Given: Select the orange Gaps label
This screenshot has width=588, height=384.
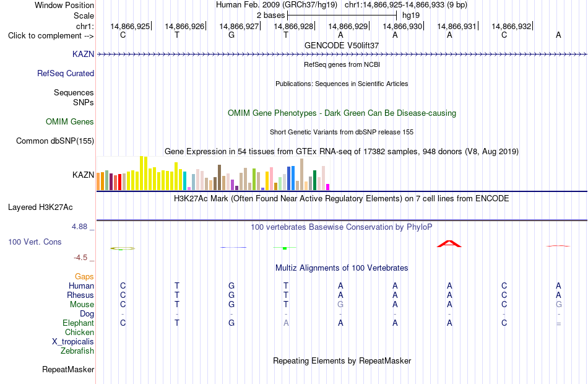Looking at the screenshot, I should click(84, 277).
